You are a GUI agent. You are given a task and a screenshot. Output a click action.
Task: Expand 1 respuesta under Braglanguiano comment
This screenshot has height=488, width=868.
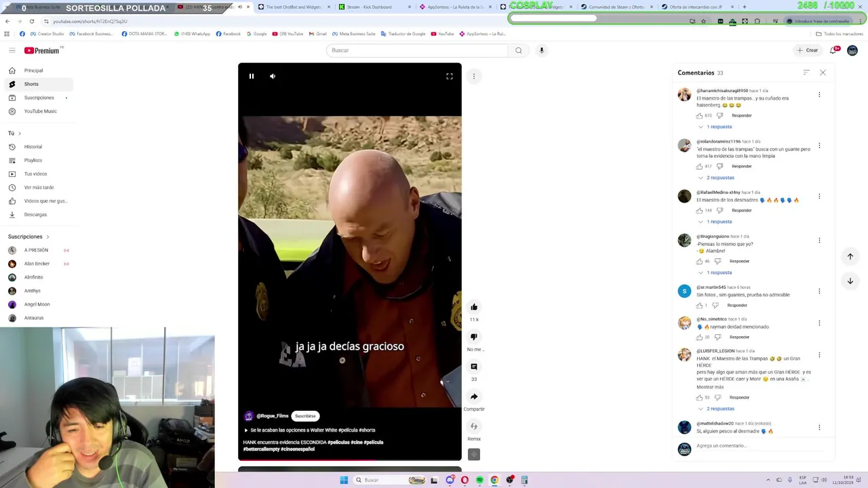click(x=715, y=272)
